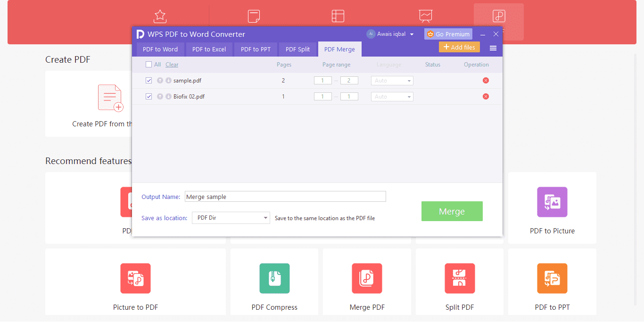Click the Output Name text field

point(285,197)
